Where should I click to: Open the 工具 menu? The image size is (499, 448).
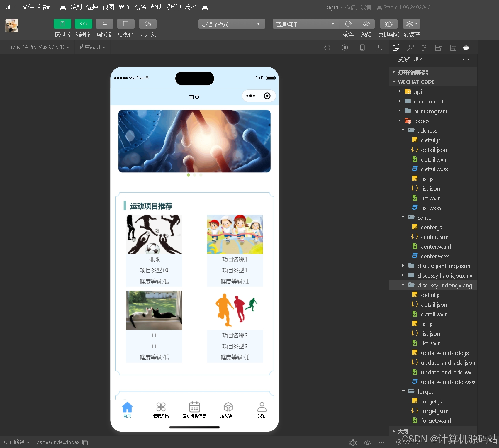pyautogui.click(x=60, y=7)
